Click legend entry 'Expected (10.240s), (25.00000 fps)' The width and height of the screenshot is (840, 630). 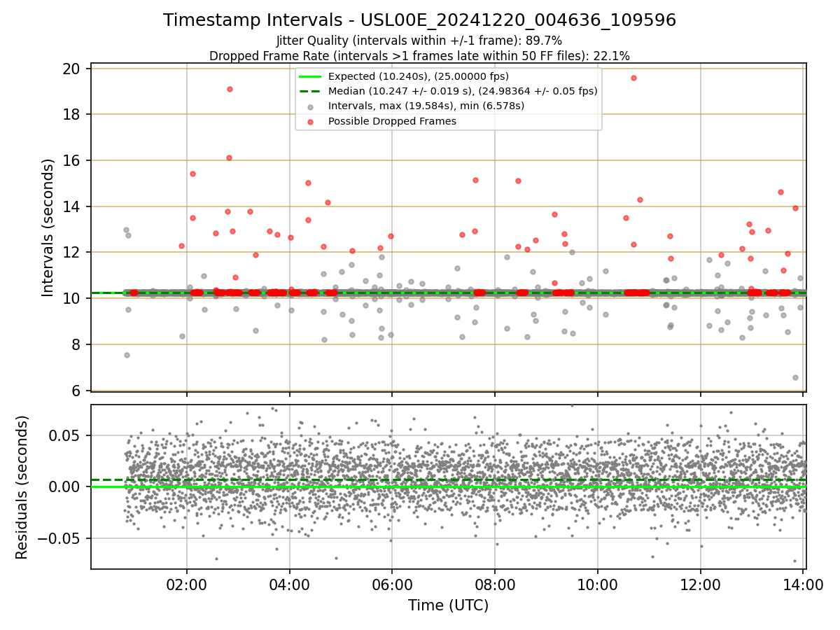coord(419,76)
